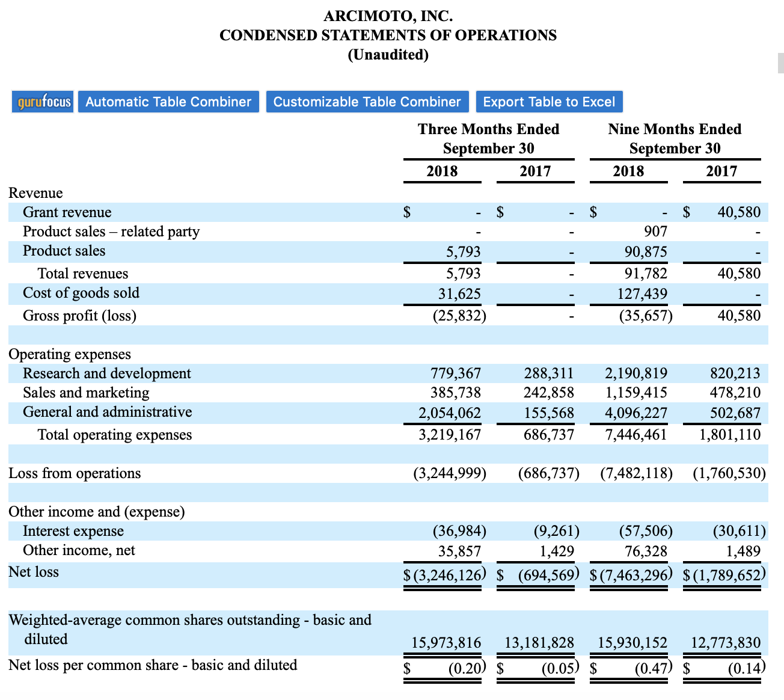Screen dimensions: 784x700
Task: Click the Interest expense row label
Action: coord(73,531)
